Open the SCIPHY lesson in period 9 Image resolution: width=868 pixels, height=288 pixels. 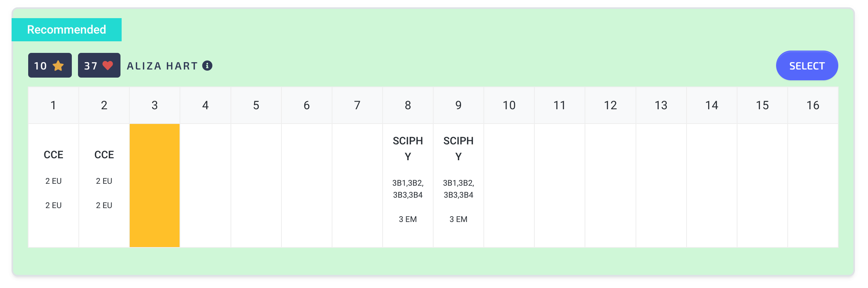[458, 185]
